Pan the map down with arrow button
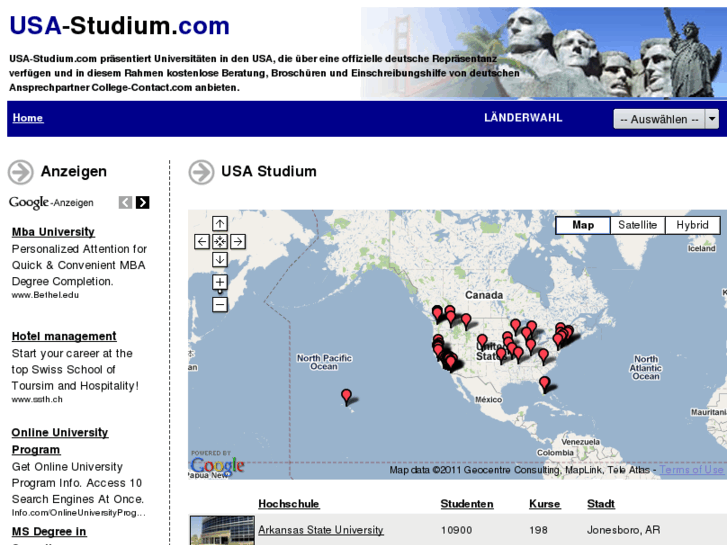Image resolution: width=727 pixels, height=545 pixels. [x=220, y=260]
